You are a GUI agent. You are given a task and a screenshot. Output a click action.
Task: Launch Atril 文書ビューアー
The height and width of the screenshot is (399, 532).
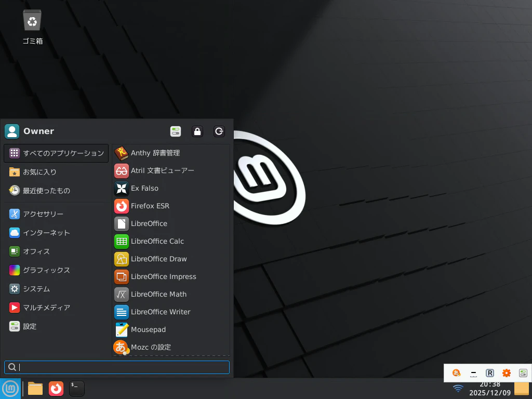pos(171,170)
